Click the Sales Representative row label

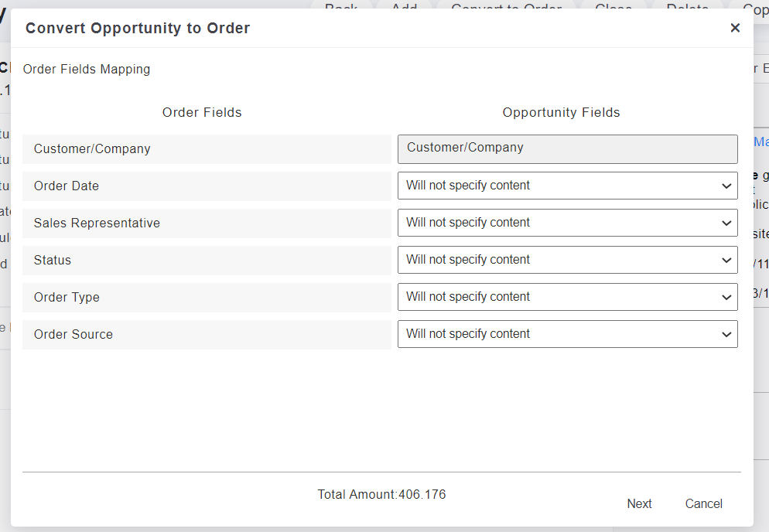pos(97,223)
